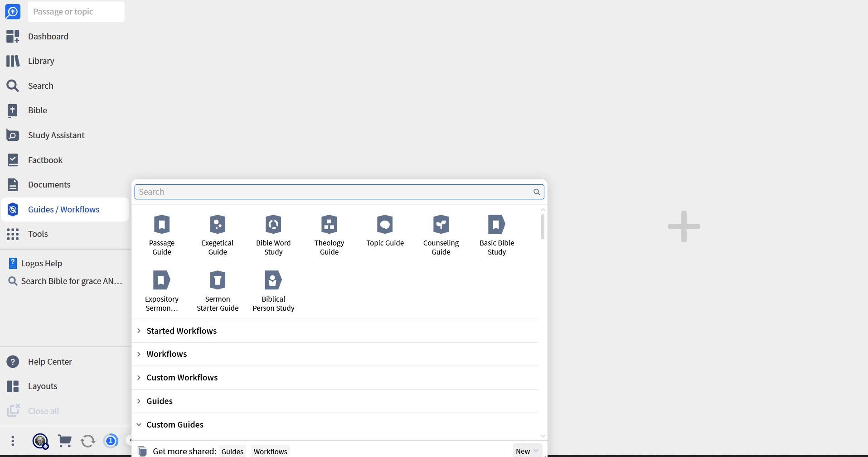Click scrollbar down arrow in guides panel

(x=543, y=436)
